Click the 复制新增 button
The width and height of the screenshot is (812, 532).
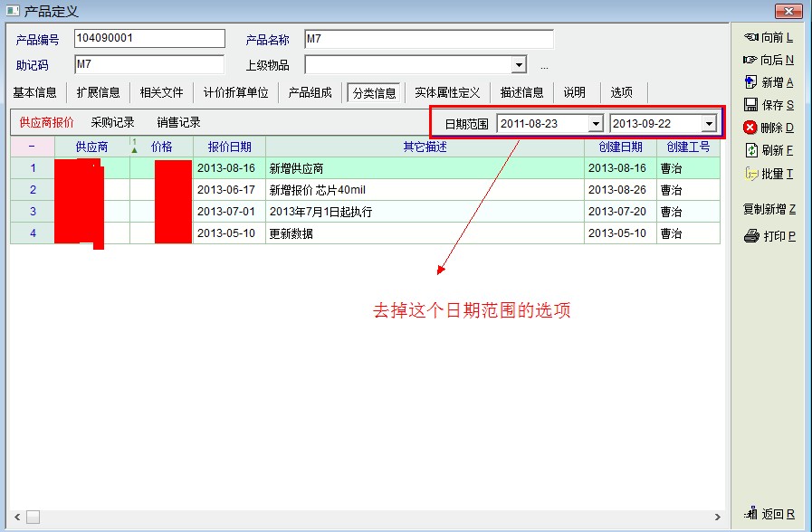click(x=769, y=209)
